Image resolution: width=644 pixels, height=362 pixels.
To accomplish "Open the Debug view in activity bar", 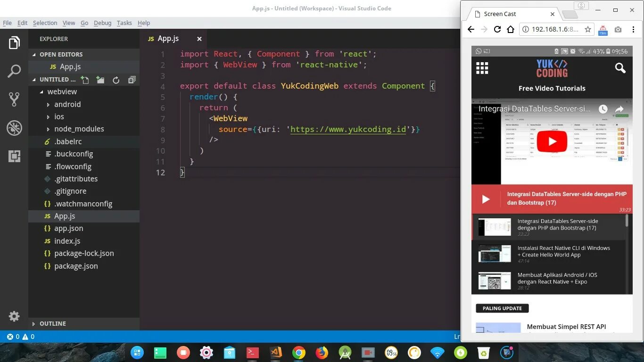I will click(x=14, y=128).
